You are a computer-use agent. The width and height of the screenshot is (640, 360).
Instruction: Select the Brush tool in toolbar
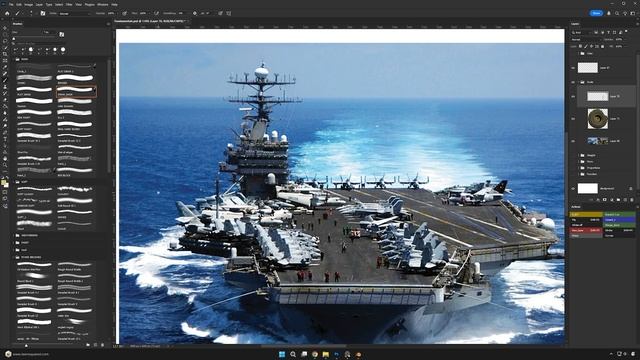[5, 80]
